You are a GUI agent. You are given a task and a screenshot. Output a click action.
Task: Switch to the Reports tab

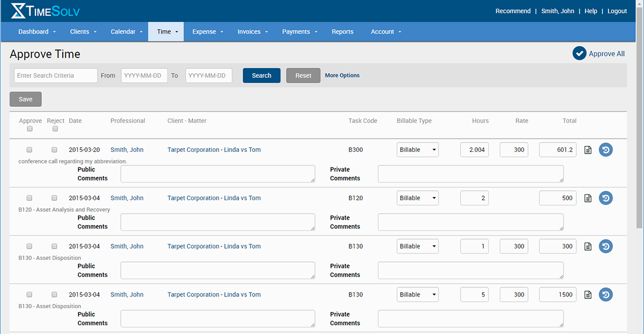pyautogui.click(x=342, y=32)
